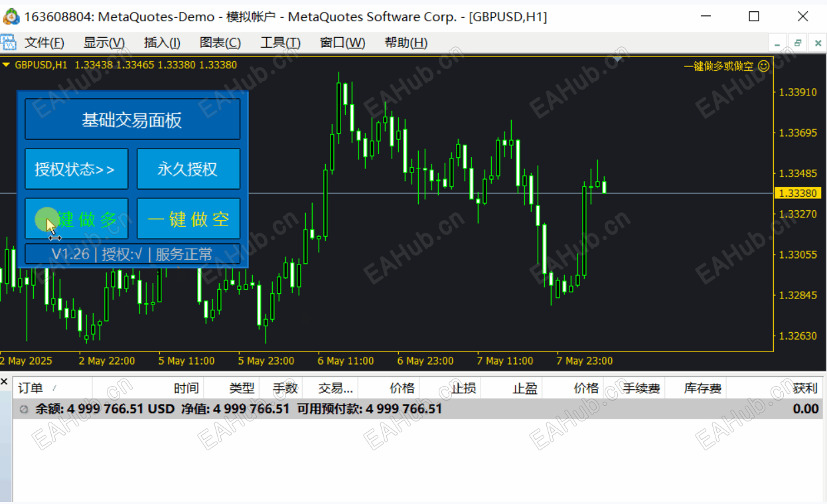This screenshot has width=827, height=504.
Task: Click the MetaTrader app icon in title bar
Action: pos(11,17)
